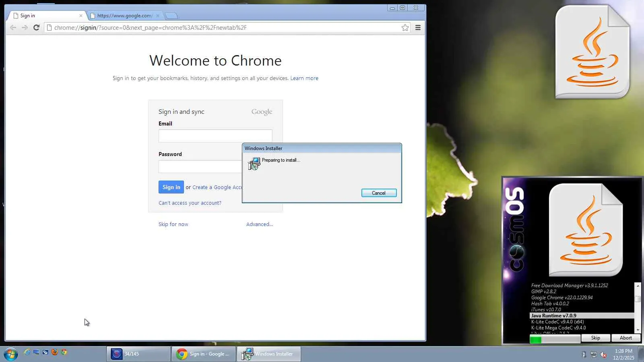Click the Chrome address bar
The image size is (644, 362).
pos(227,27)
